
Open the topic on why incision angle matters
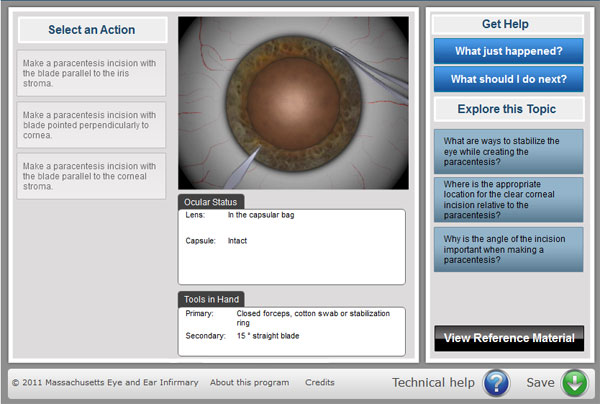tap(509, 249)
